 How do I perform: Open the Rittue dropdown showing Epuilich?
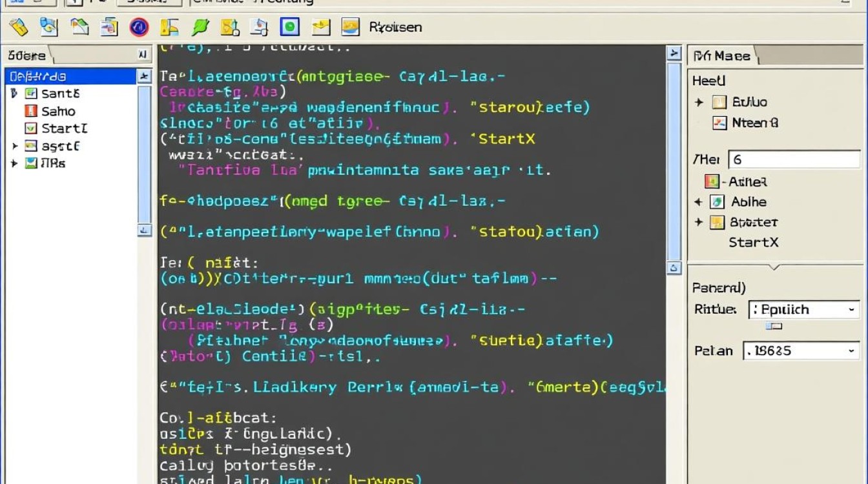[x=804, y=310]
